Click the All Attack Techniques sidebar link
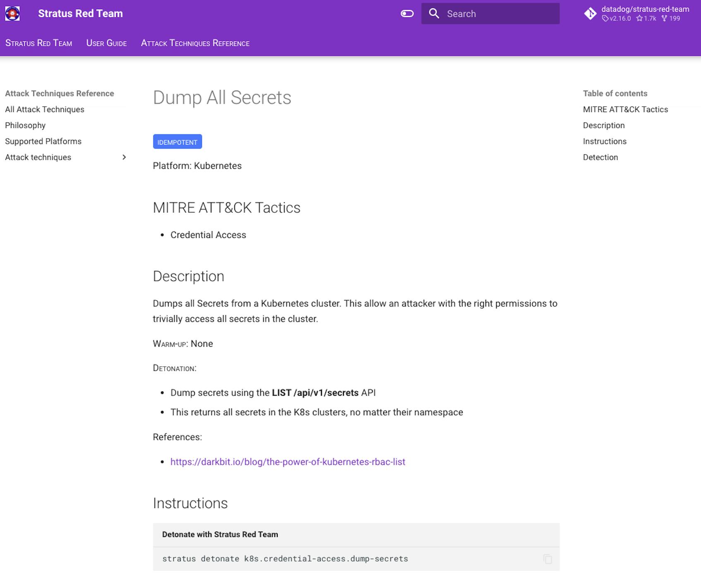Image resolution: width=701 pixels, height=588 pixels. click(x=44, y=109)
